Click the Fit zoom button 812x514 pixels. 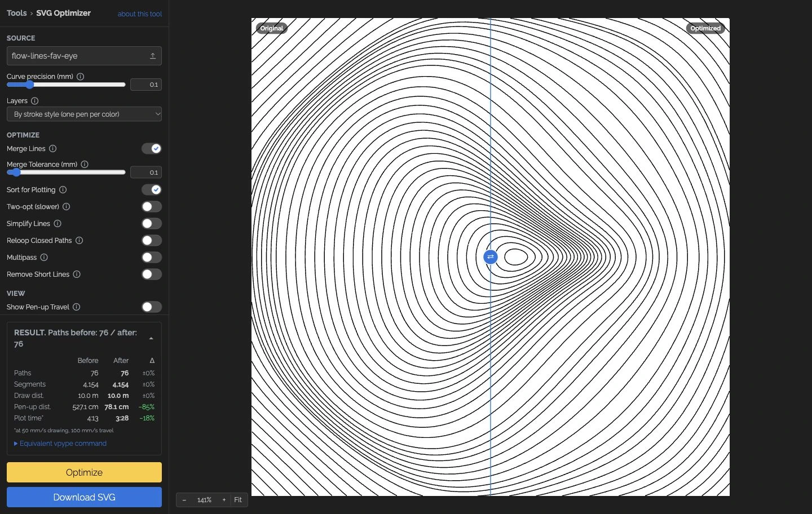pyautogui.click(x=238, y=500)
